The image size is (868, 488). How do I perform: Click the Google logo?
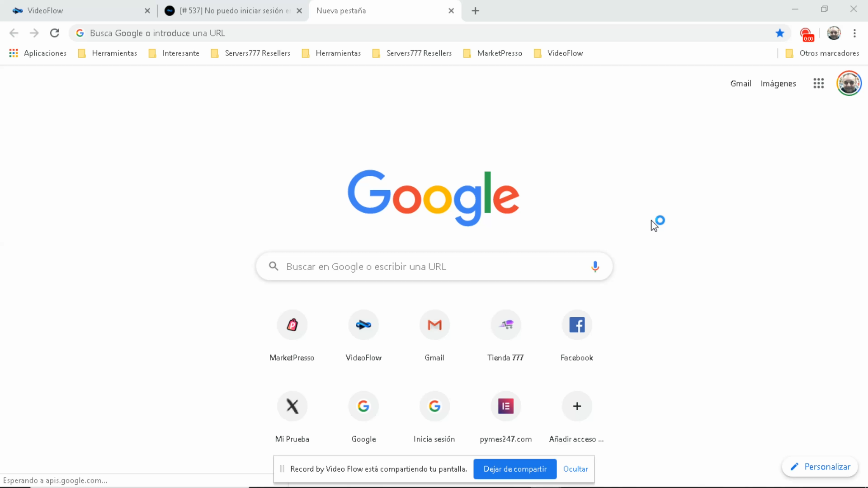[434, 197]
